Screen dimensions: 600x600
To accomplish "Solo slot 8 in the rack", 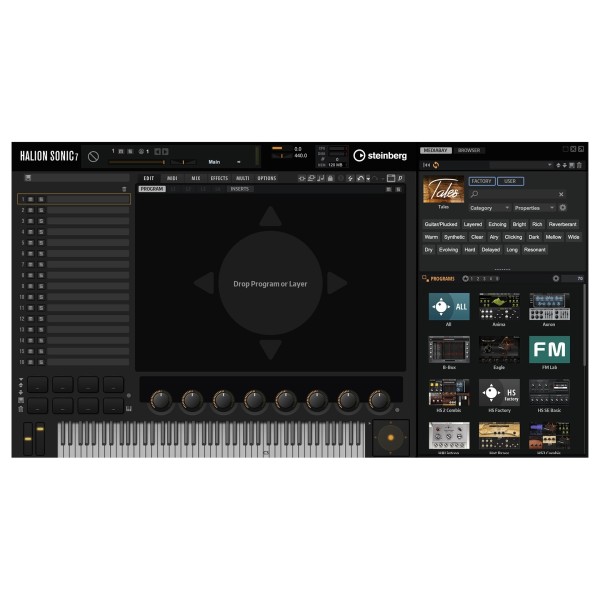I will (41, 276).
